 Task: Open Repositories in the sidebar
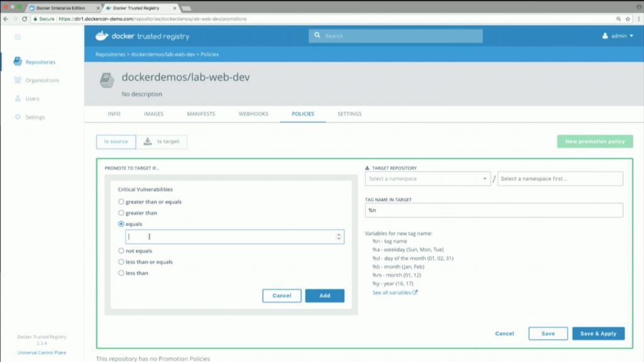40,62
